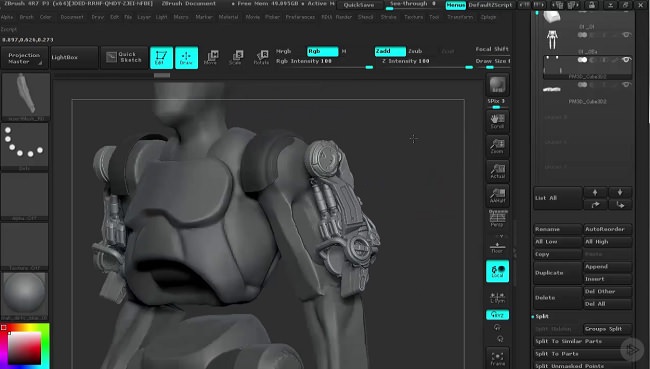Duplicate the selected subtool
650x369 pixels.
click(x=558, y=273)
